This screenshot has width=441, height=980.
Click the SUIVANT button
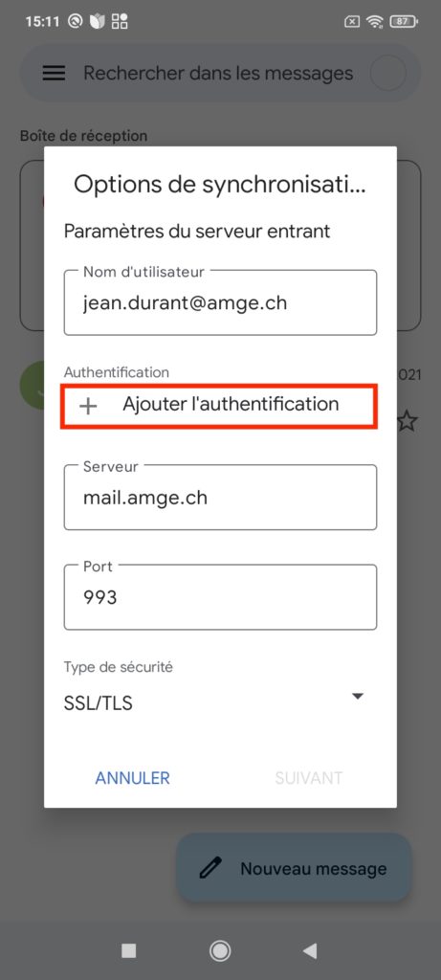[x=309, y=777]
